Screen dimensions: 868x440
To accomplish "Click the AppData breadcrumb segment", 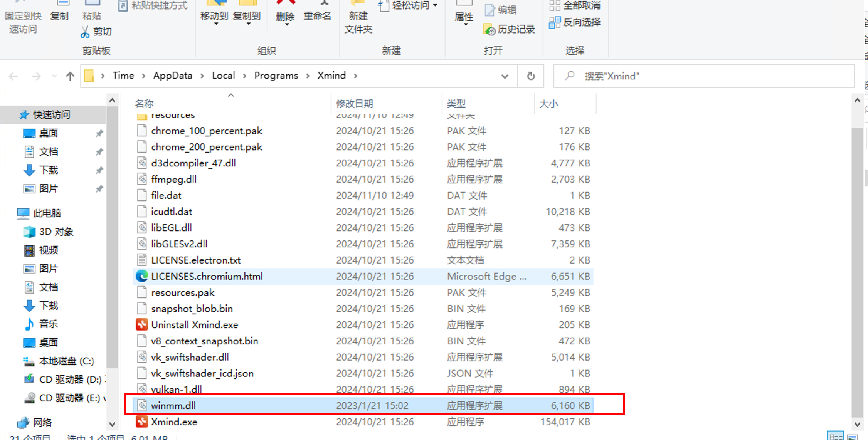I will (173, 76).
